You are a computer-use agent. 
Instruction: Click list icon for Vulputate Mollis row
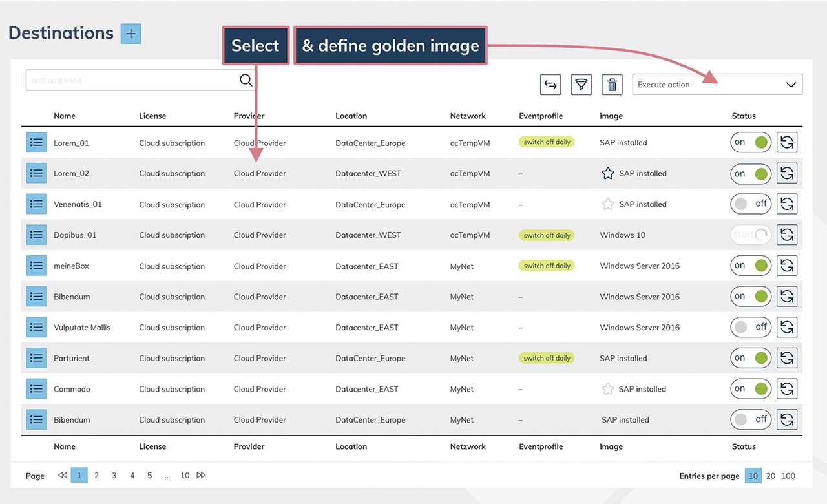pyautogui.click(x=36, y=328)
